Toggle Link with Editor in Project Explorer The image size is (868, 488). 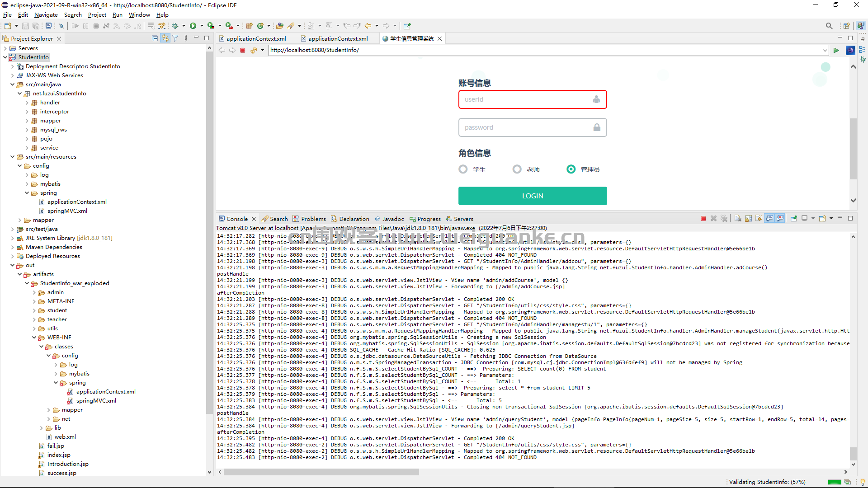(x=165, y=38)
